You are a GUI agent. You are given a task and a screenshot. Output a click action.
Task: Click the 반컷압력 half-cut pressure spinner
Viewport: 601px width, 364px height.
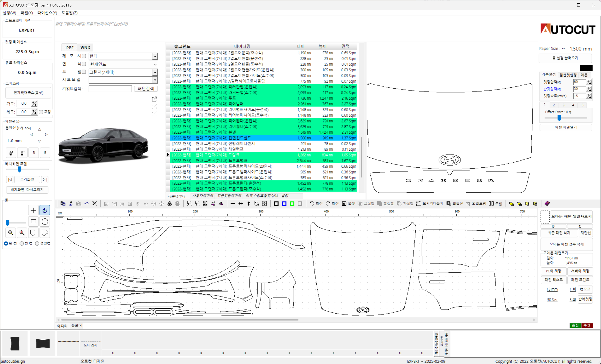click(589, 89)
